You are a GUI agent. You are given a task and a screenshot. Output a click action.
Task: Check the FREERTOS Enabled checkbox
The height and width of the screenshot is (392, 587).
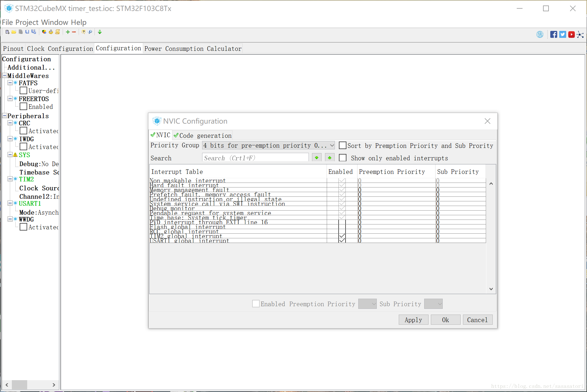tap(23, 107)
